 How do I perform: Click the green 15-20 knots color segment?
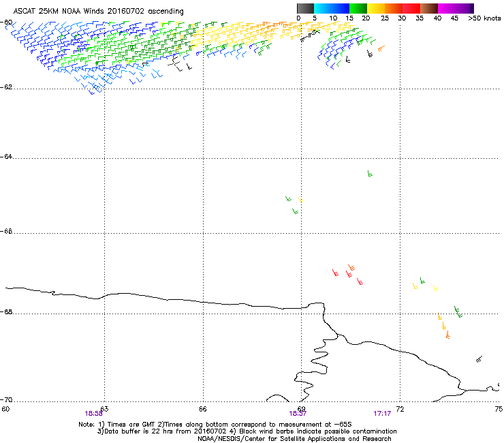tap(358, 8)
